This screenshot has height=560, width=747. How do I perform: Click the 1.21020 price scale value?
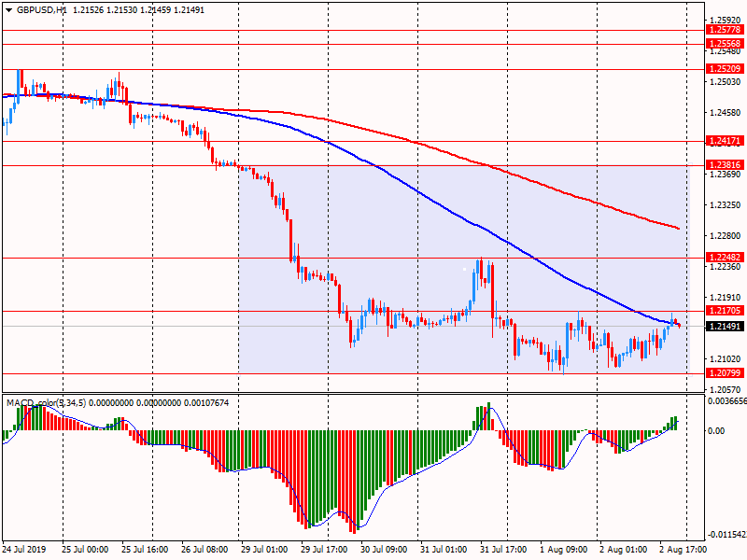tap(726, 359)
